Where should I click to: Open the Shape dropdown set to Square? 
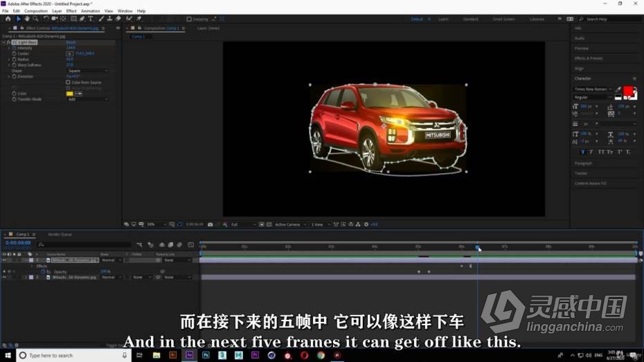pos(87,71)
